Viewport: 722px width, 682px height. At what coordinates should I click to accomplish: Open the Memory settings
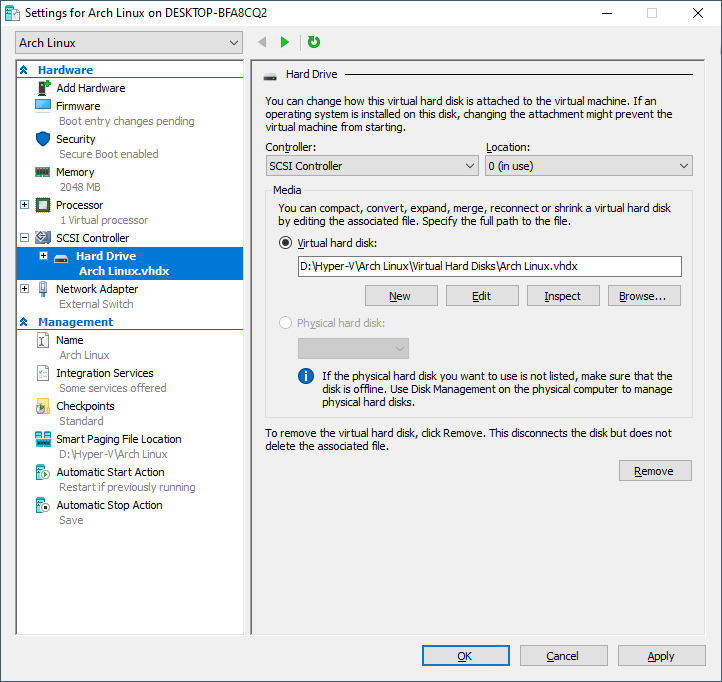(x=75, y=172)
